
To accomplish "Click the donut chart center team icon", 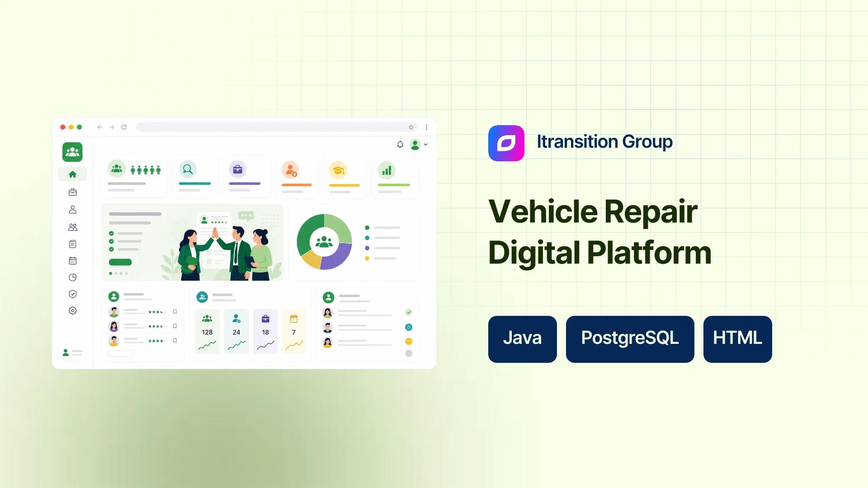I will point(324,242).
